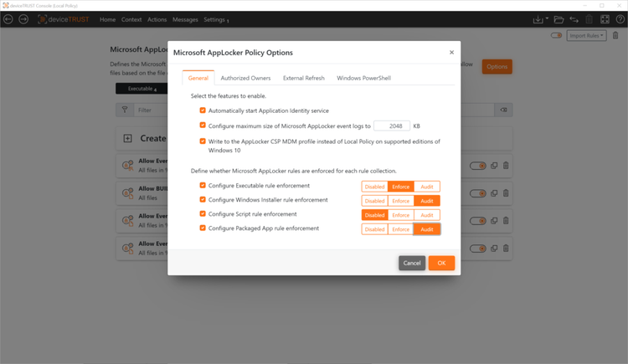Uncheck Configure maximum size of event logs
The image size is (628, 364).
(203, 126)
